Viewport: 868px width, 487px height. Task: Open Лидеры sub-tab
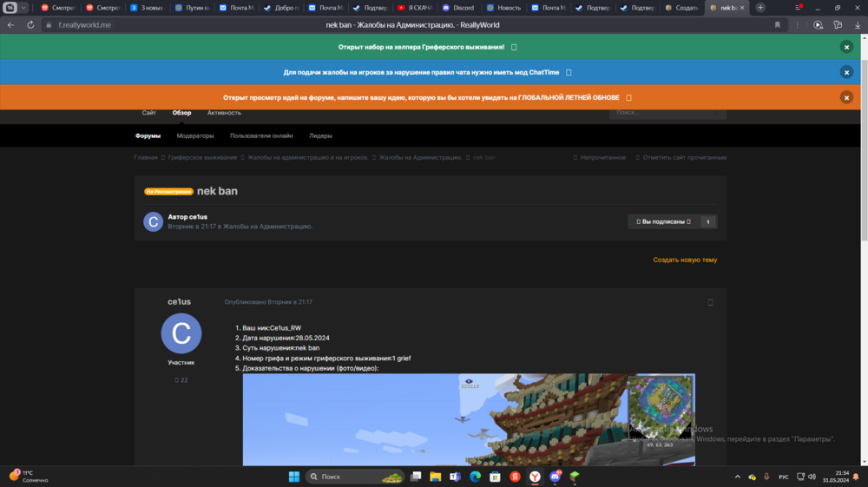(320, 135)
